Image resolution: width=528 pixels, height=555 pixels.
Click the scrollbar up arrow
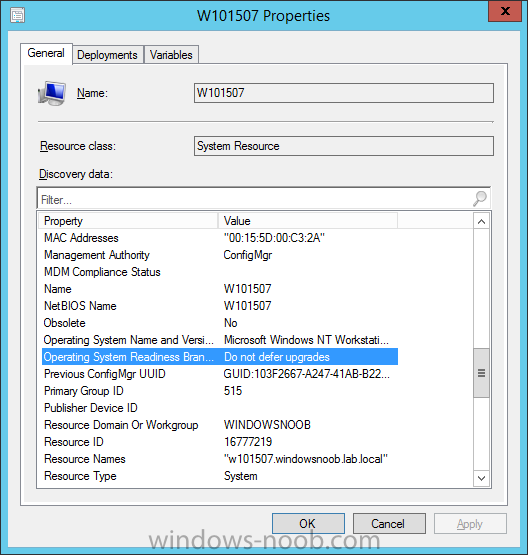(x=481, y=222)
